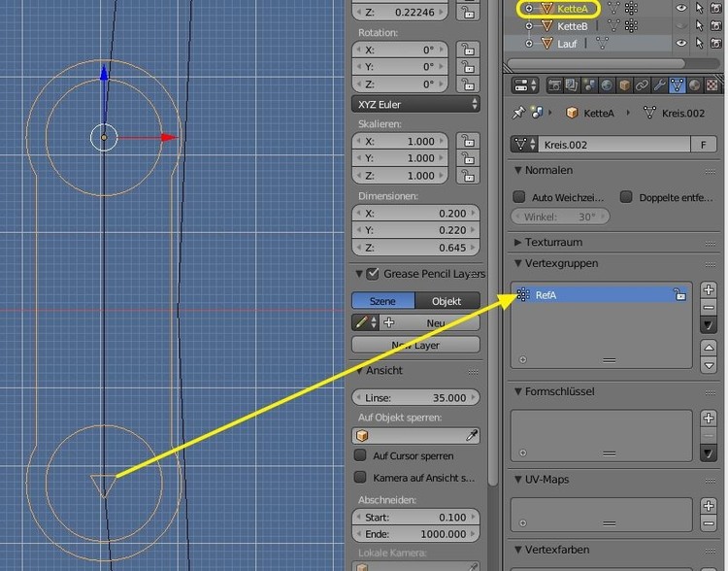Image resolution: width=728 pixels, height=571 pixels.
Task: Click Lauf mesh data icon in outliner
Action: (x=602, y=43)
